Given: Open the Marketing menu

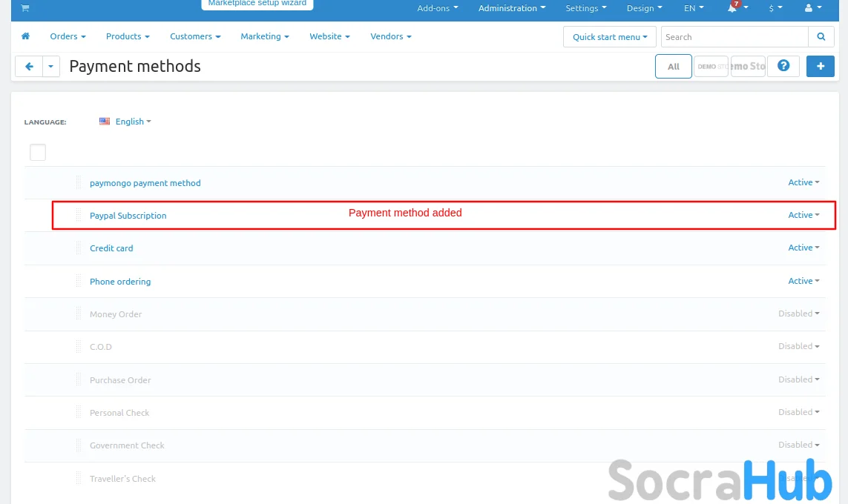Looking at the screenshot, I should click(264, 36).
